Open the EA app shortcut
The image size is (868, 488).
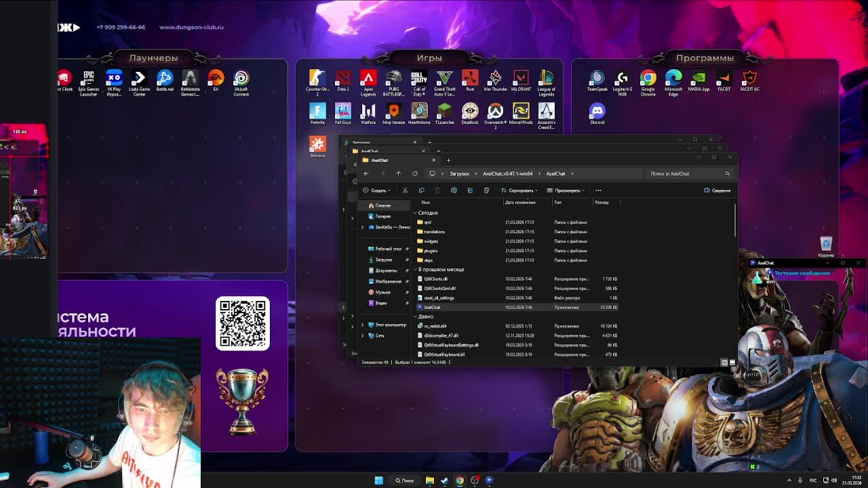point(216,81)
